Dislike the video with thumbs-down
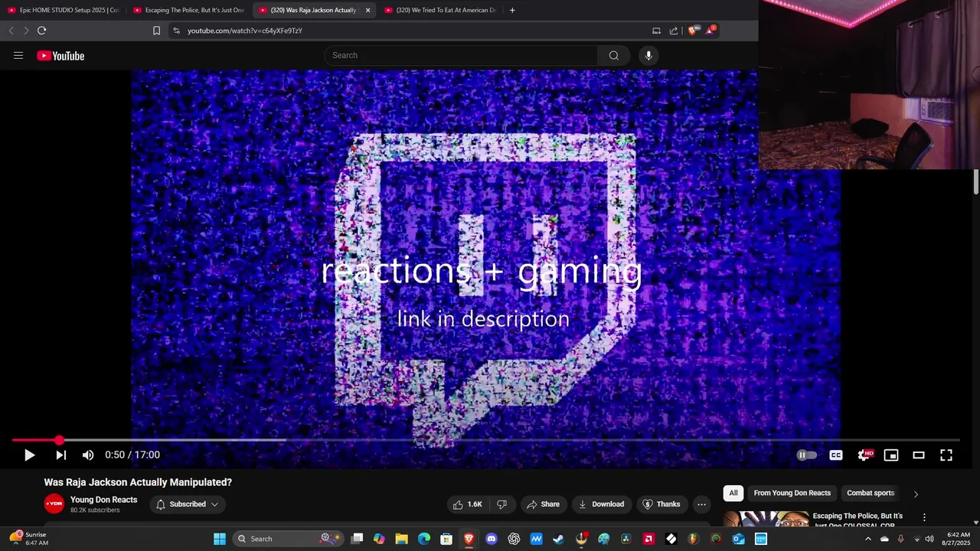Image resolution: width=980 pixels, height=551 pixels. [x=502, y=504]
